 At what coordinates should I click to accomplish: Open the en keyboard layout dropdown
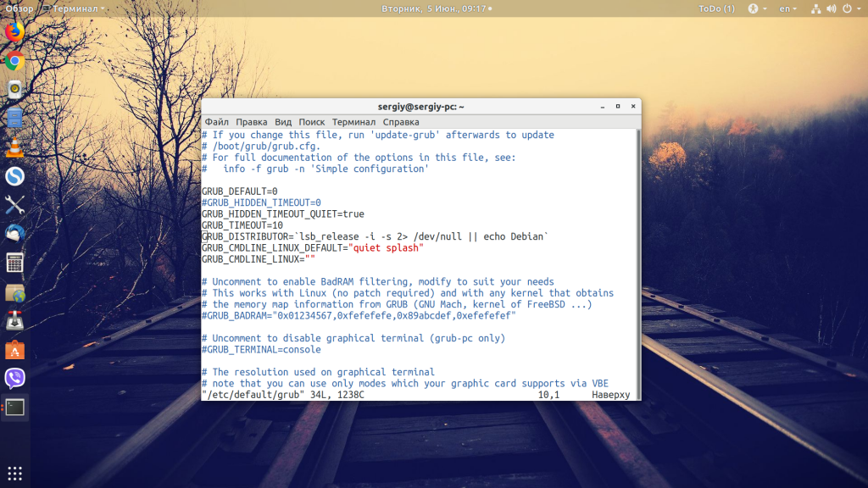coord(786,8)
